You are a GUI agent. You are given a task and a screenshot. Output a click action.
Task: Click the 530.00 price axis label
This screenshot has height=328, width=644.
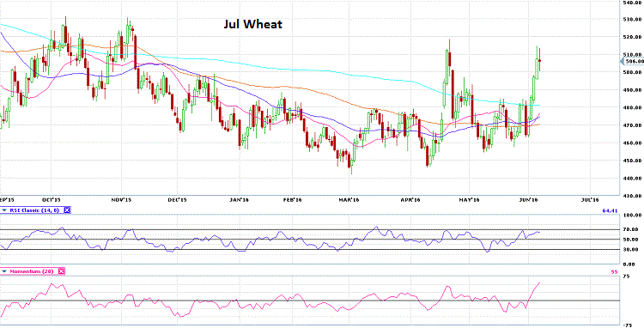pyautogui.click(x=633, y=19)
